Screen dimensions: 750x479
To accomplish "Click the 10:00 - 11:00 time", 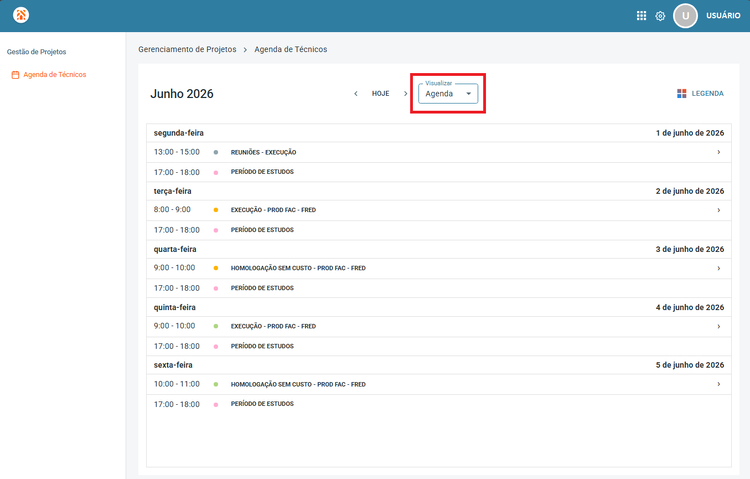I will coord(176,384).
